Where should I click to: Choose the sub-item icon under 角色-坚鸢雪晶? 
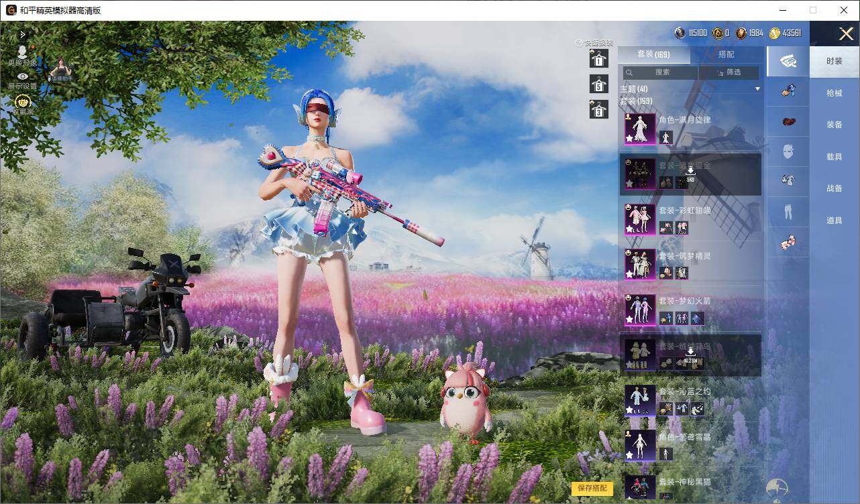point(665,454)
